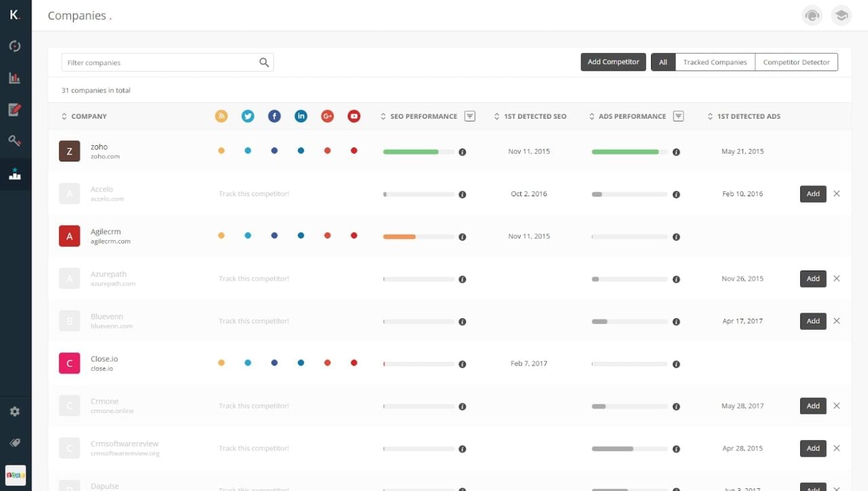Image resolution: width=868 pixels, height=491 pixels.
Task: Open the Ads Performance filter dropdown
Action: pos(678,116)
